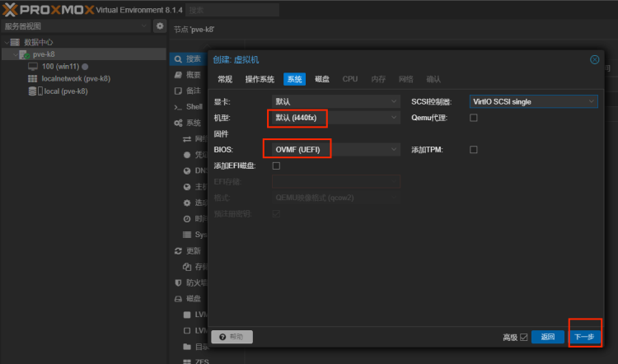
Task: Toggle the 预注册密钥 checkbox
Action: click(x=276, y=214)
